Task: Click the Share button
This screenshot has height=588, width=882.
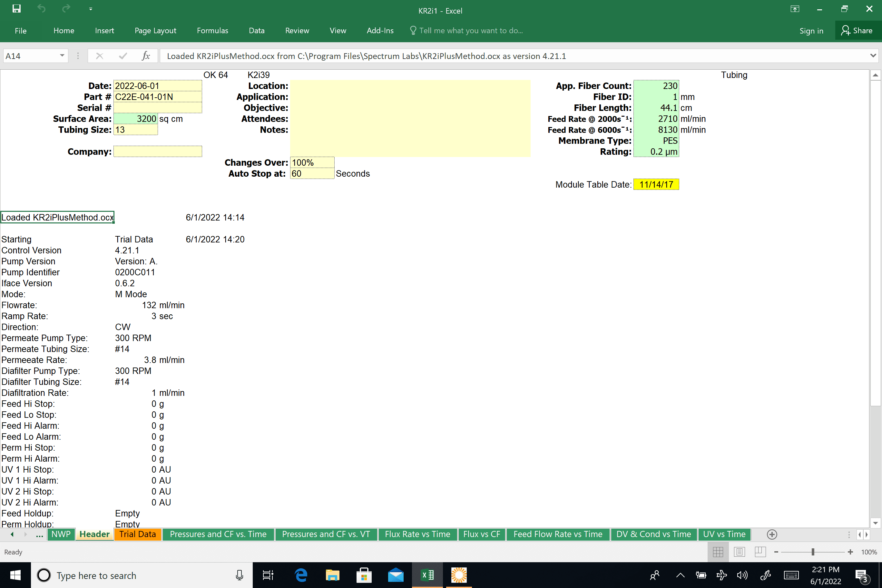Action: point(857,31)
